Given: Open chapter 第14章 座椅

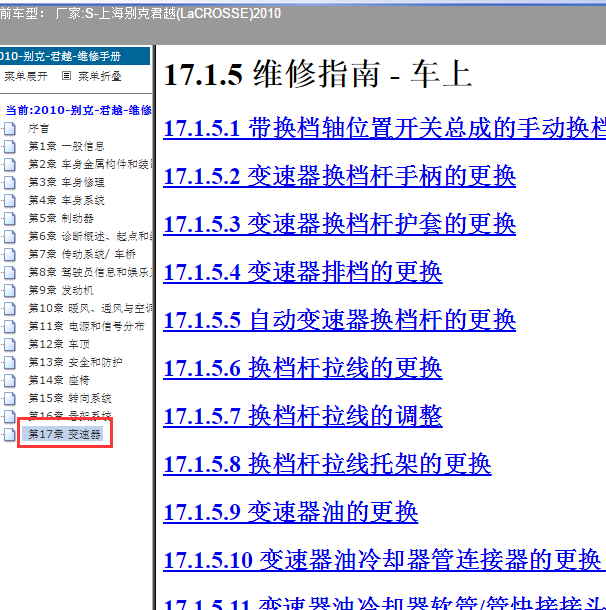Looking at the screenshot, I should (x=59, y=380).
